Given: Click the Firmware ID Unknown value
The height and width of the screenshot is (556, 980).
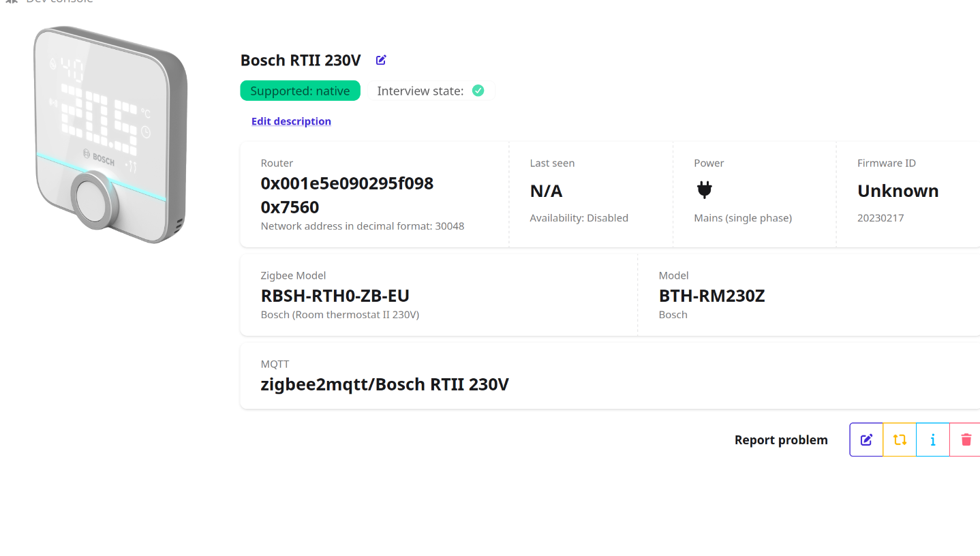Looking at the screenshot, I should [898, 191].
